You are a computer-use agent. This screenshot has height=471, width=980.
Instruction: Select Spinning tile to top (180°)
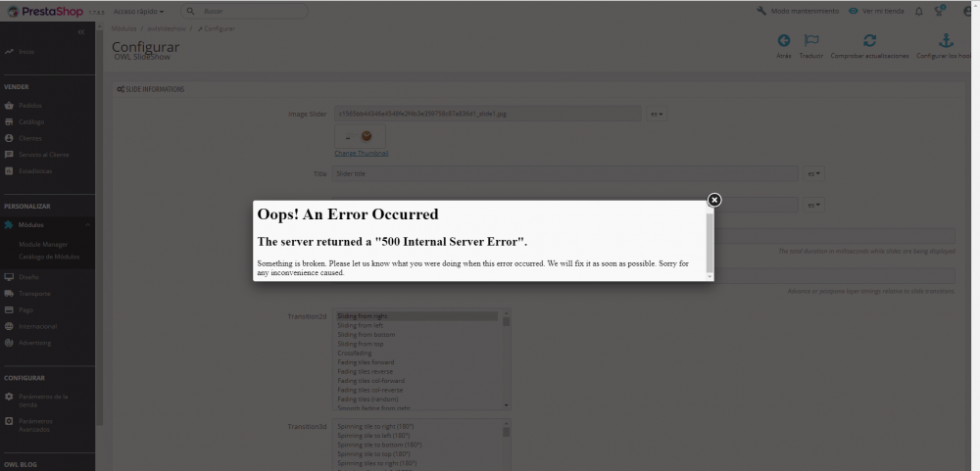[x=416, y=454]
